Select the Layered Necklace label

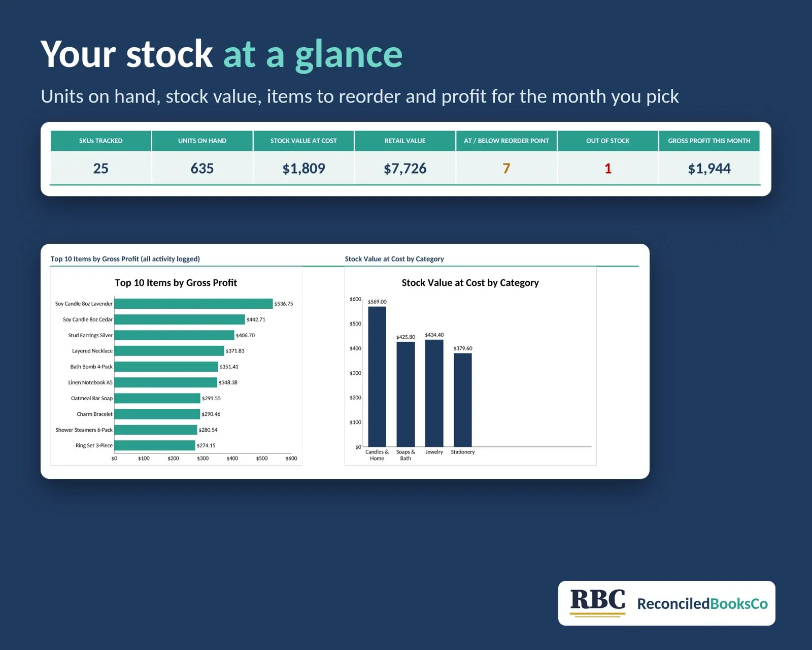click(92, 351)
